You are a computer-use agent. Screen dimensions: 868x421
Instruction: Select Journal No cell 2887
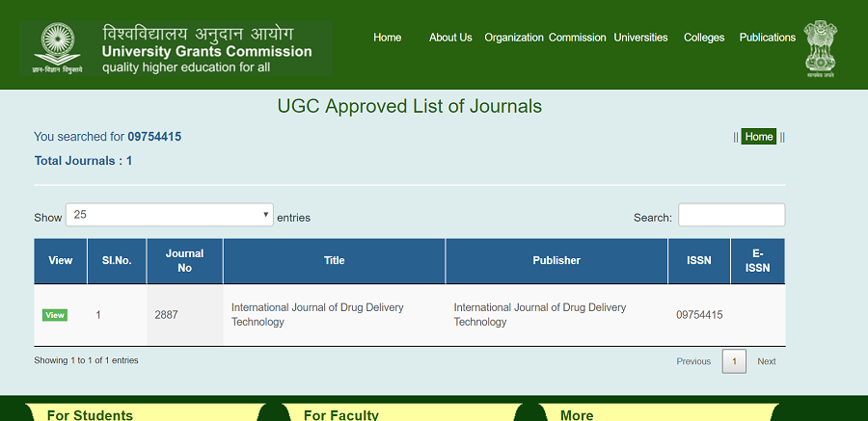coord(185,315)
